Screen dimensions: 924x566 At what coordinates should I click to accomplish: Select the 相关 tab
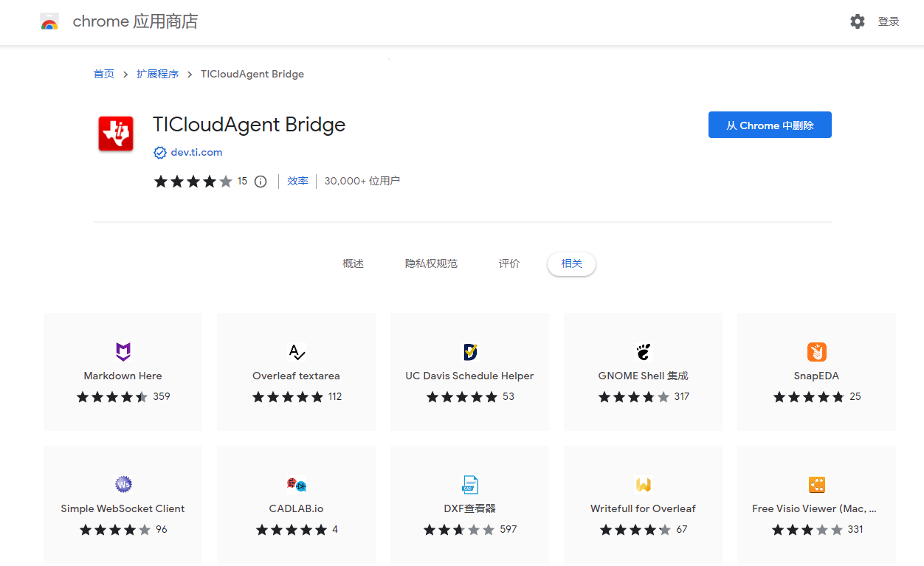click(x=571, y=263)
